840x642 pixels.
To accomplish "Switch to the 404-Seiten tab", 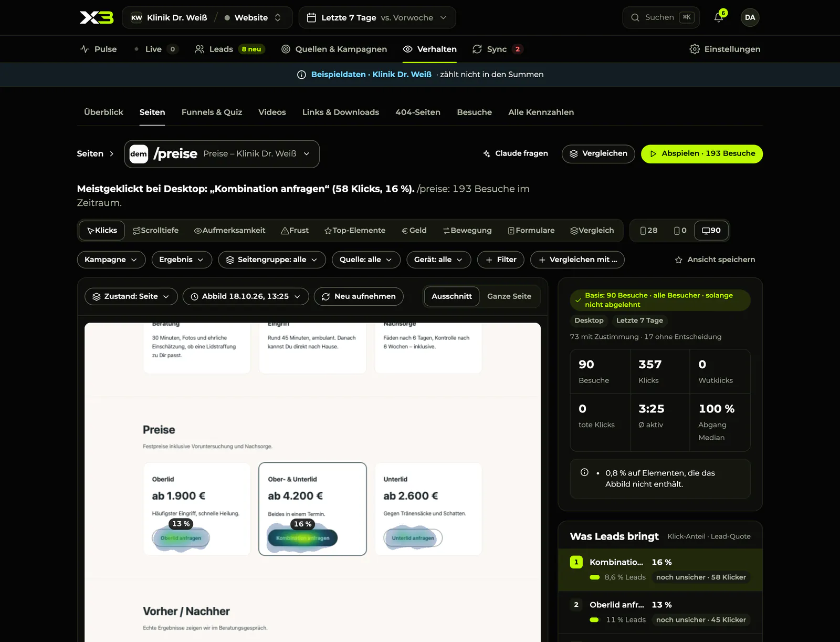I will point(418,112).
